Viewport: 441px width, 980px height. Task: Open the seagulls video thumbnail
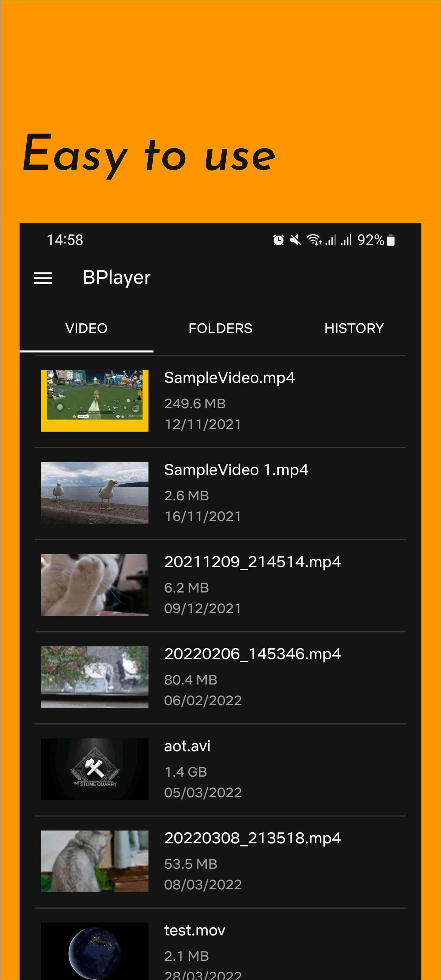coord(95,493)
